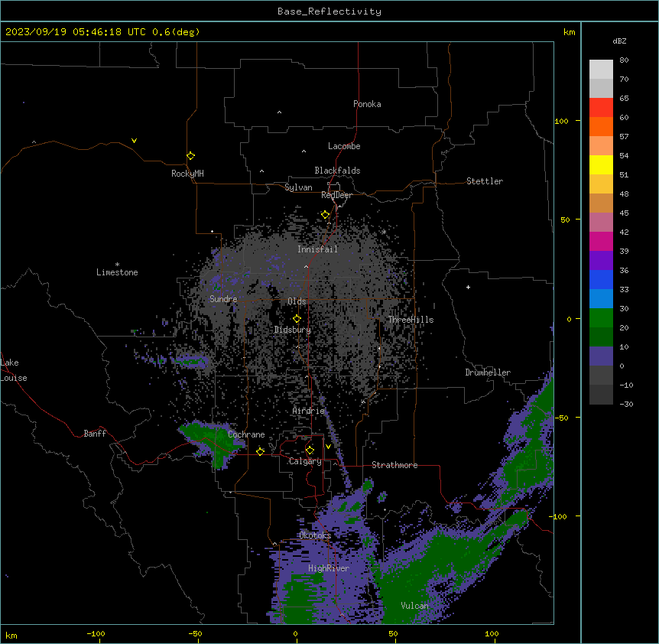
Task: Click the yellow V marker northwest of RockyMH
Action: 134,141
